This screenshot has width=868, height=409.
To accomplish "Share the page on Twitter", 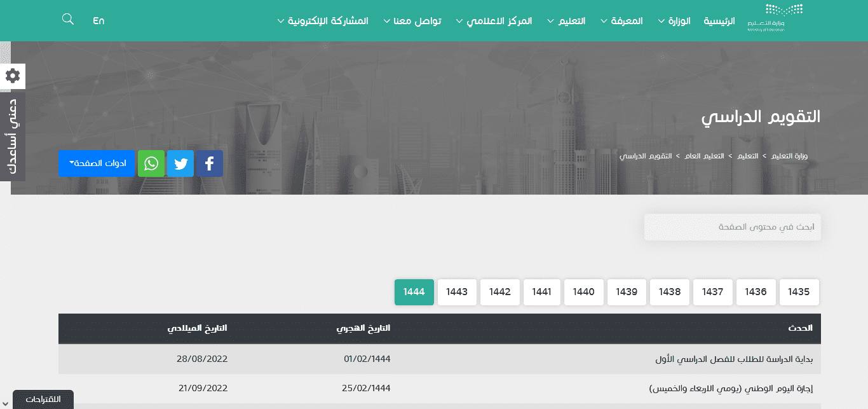I will click(x=180, y=163).
